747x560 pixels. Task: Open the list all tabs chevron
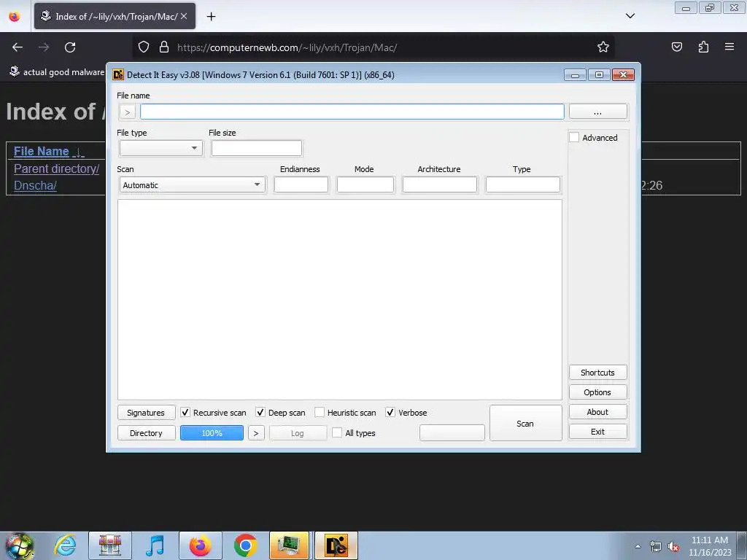click(630, 16)
